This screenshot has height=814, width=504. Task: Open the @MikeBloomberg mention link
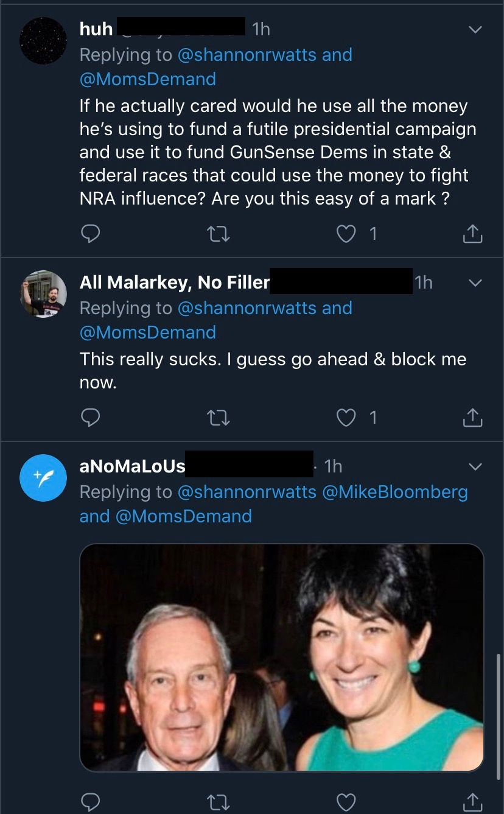394,491
